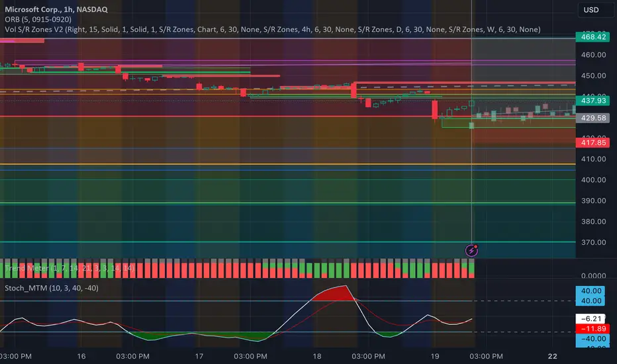This screenshot has height=364, width=617.
Task: Click the 400.00 price axis tick
Action: coord(593,180)
